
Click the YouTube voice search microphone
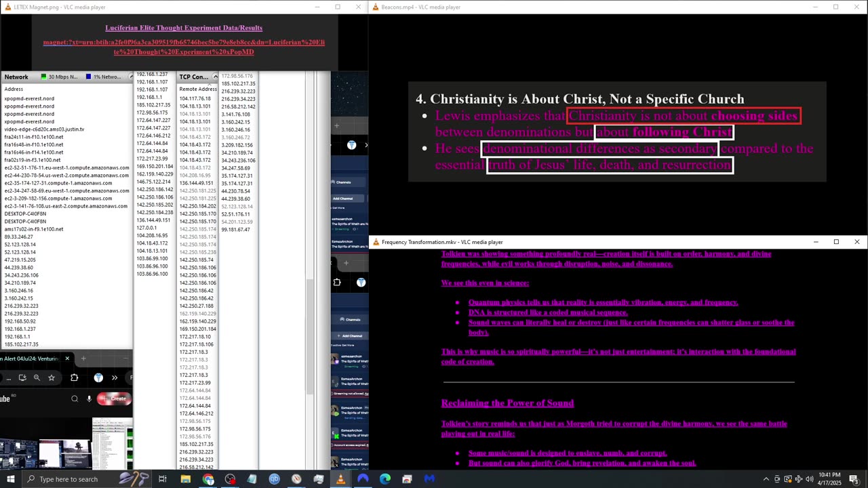pyautogui.click(x=89, y=399)
